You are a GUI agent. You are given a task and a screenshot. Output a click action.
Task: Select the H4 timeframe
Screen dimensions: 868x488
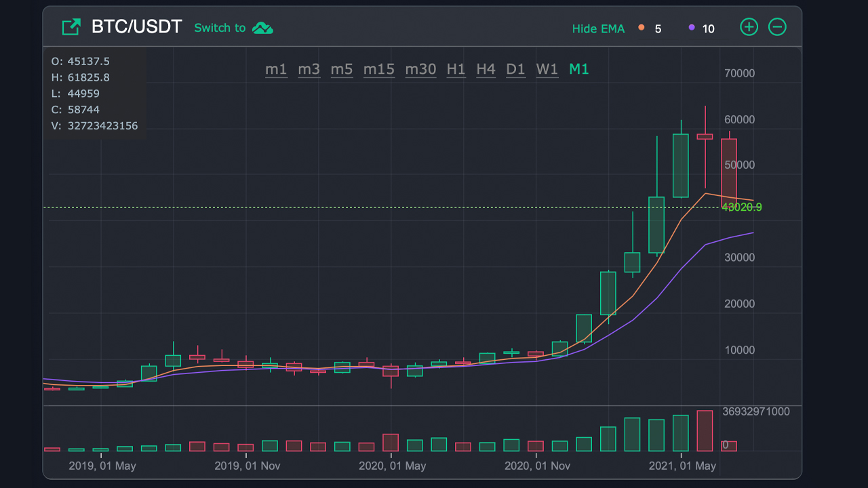[x=486, y=69]
